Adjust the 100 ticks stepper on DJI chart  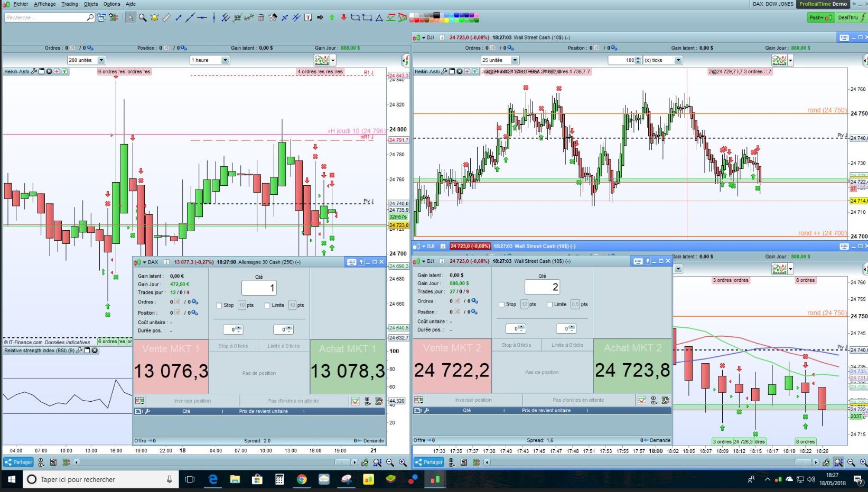click(638, 60)
